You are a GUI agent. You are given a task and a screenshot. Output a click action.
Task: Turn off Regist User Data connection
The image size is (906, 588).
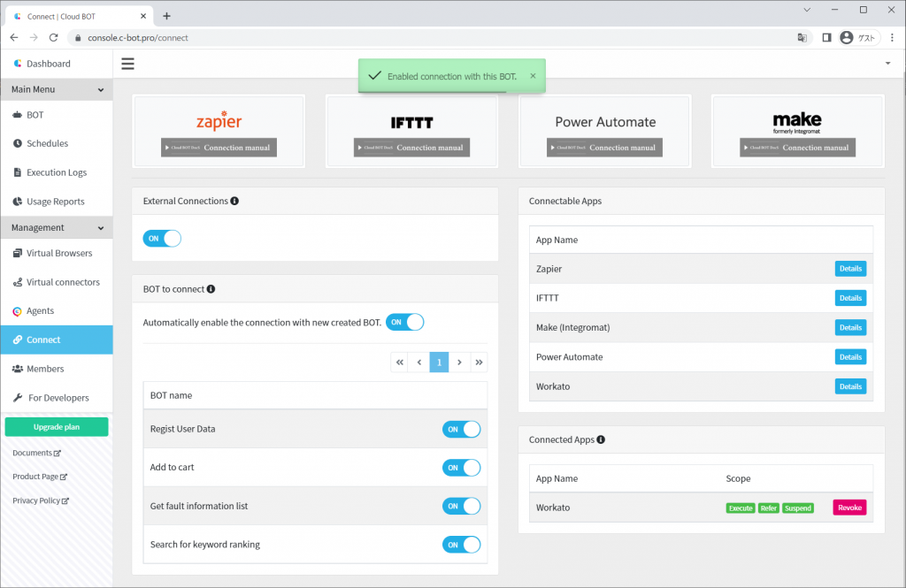click(x=461, y=429)
